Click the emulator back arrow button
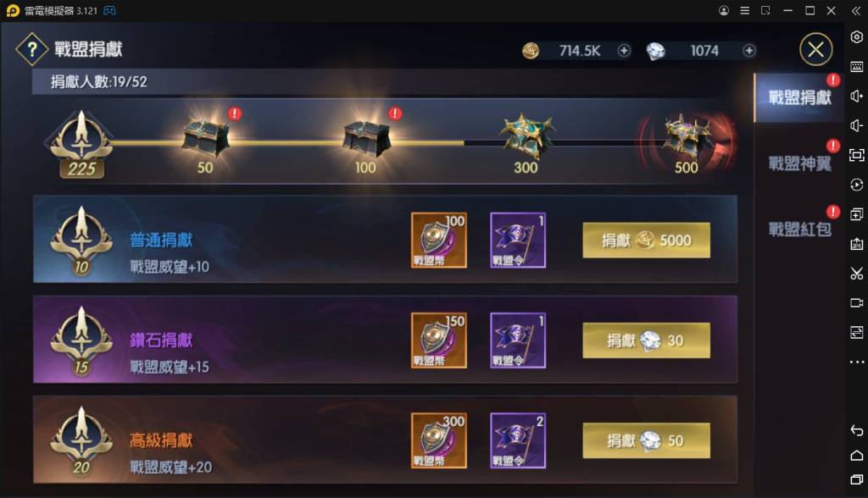The width and height of the screenshot is (868, 498). coord(856,430)
